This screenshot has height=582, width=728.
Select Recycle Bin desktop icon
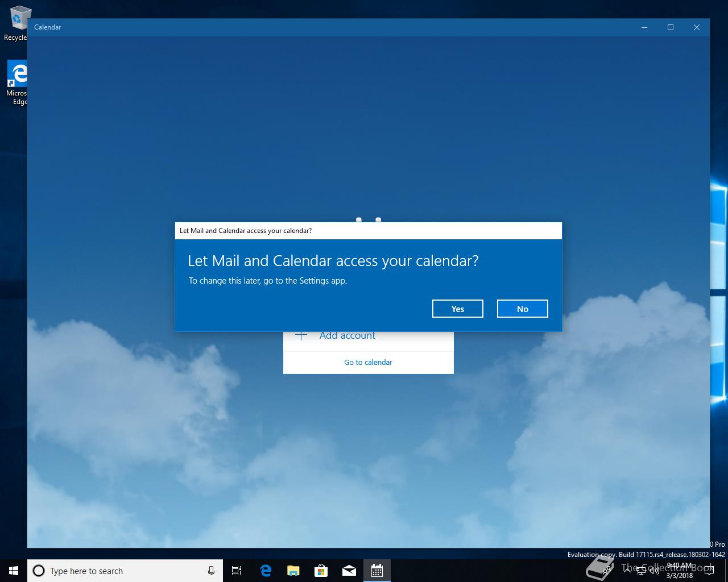[x=16, y=24]
